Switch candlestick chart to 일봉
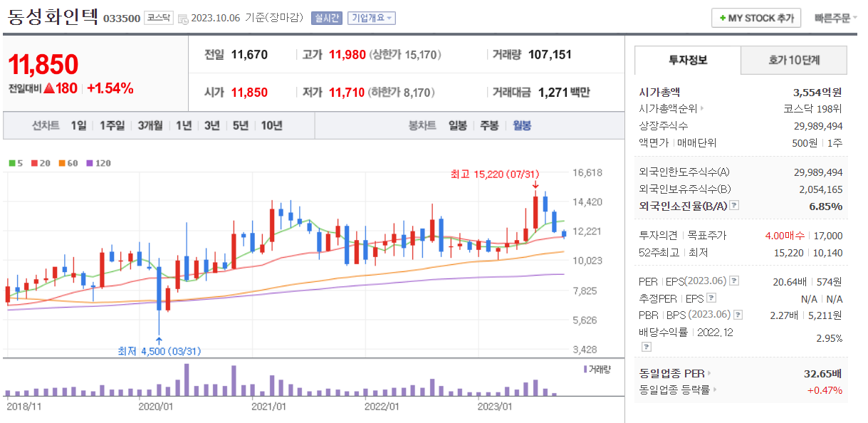Viewport: 868px width, 423px height. point(458,126)
